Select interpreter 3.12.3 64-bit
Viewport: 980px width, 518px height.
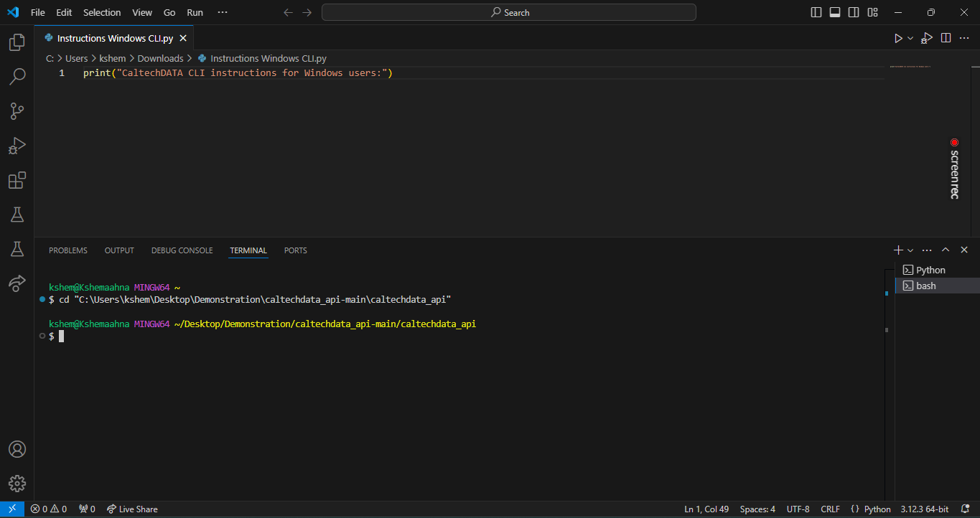click(x=925, y=509)
